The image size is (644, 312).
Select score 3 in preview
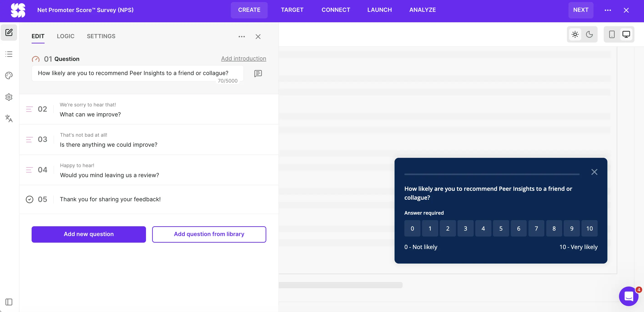pyautogui.click(x=465, y=228)
